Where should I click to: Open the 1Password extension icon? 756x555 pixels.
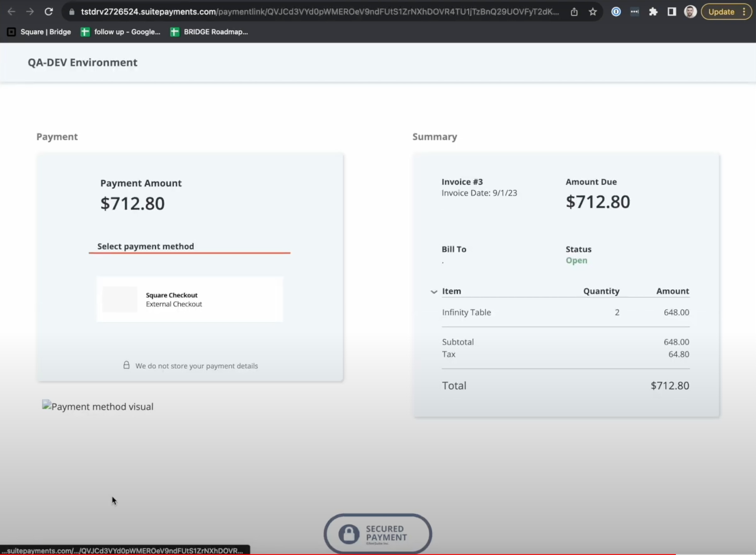tap(616, 12)
